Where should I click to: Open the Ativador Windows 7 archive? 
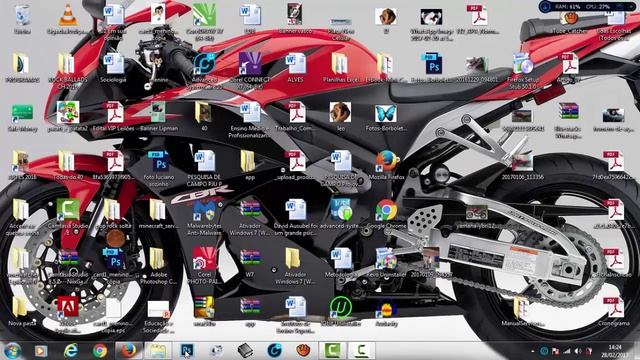pos(250,210)
